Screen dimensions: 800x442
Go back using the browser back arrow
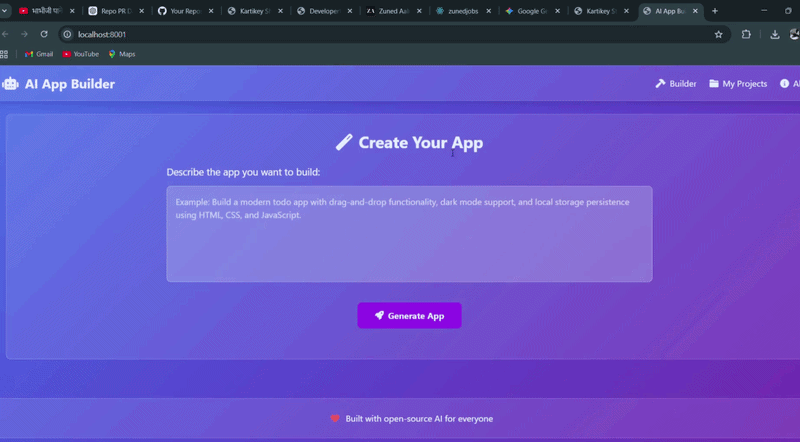pos(5,34)
